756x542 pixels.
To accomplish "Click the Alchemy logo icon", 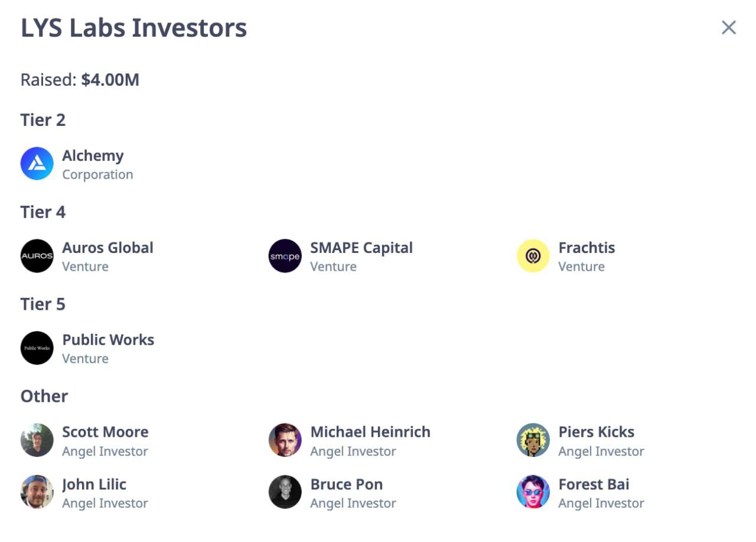I will pos(37,164).
